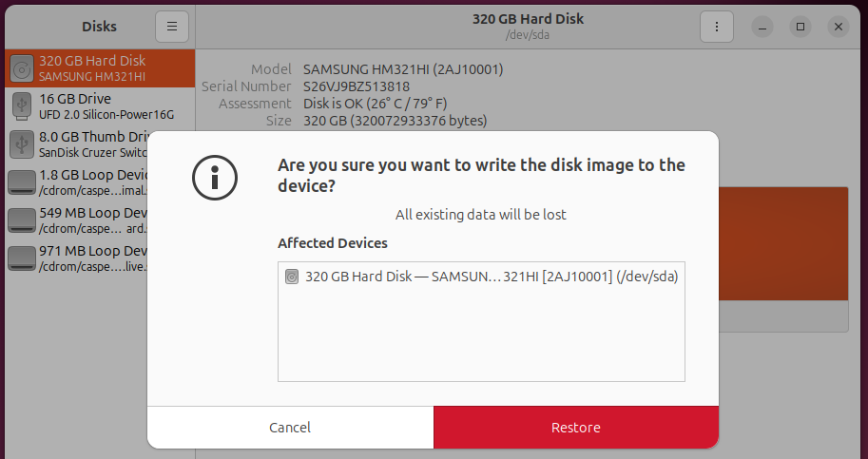
Task: Select the 320 GB Hard Disk sidebar entry
Action: coord(95,67)
